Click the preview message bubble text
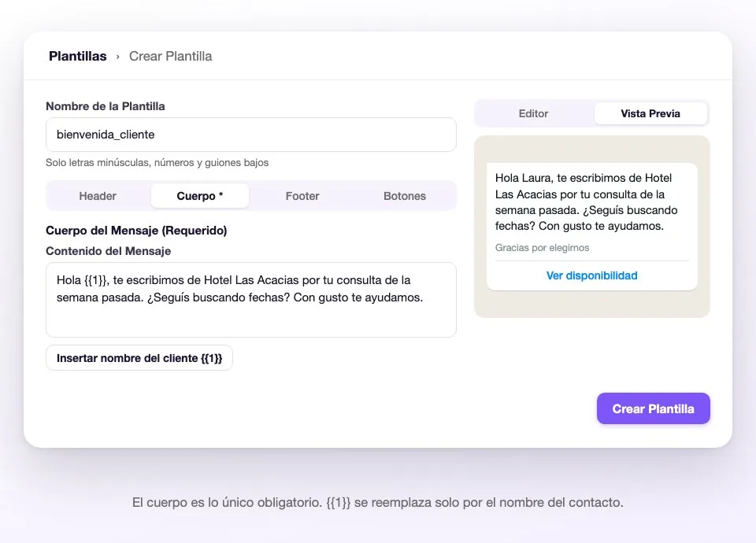756x543 pixels. coord(586,202)
